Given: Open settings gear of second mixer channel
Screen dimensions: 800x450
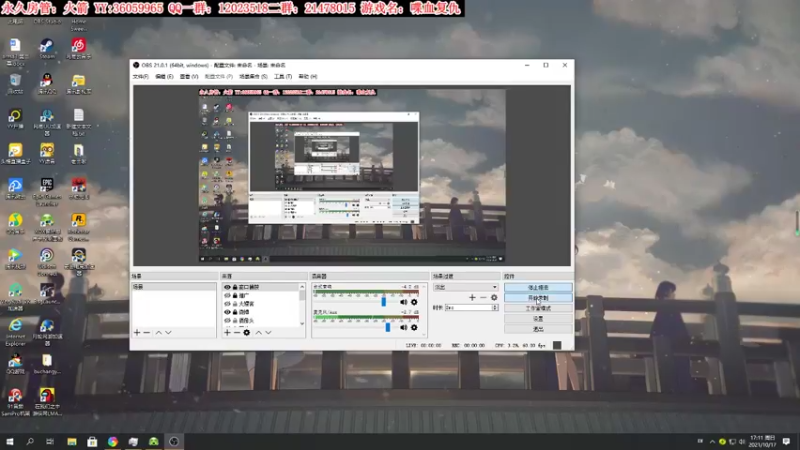Looking at the screenshot, I should (414, 328).
